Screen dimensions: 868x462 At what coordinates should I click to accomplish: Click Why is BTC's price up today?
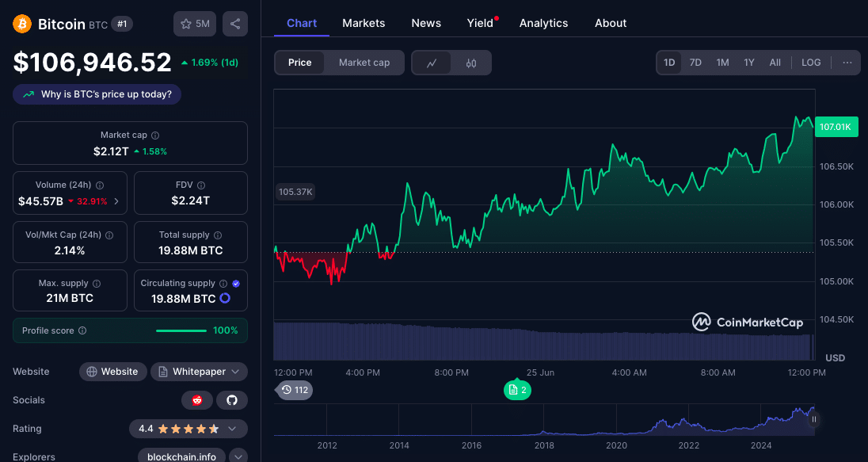[x=97, y=95]
